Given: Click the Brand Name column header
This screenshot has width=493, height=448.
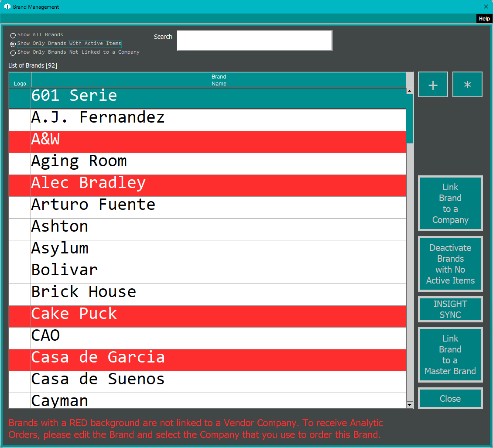Looking at the screenshot, I should click(x=219, y=80).
